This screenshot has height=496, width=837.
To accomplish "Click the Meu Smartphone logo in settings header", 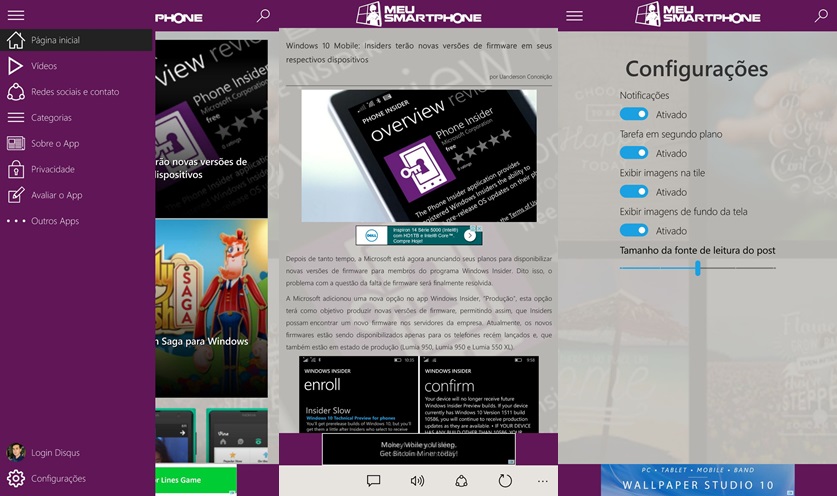I will point(698,14).
